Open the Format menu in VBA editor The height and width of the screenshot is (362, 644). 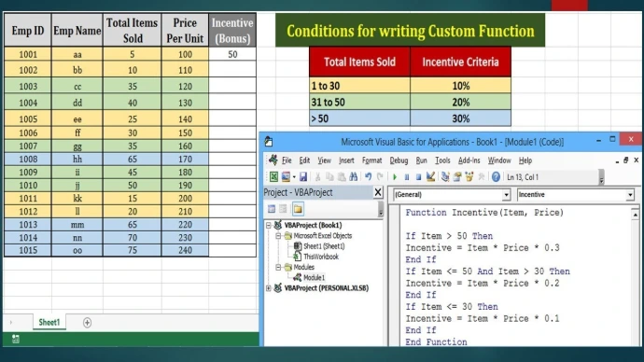371,160
